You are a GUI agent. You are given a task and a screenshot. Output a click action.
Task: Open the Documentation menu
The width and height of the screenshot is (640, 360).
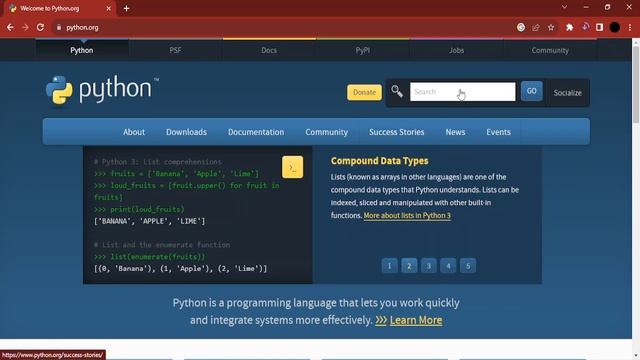coord(256,132)
